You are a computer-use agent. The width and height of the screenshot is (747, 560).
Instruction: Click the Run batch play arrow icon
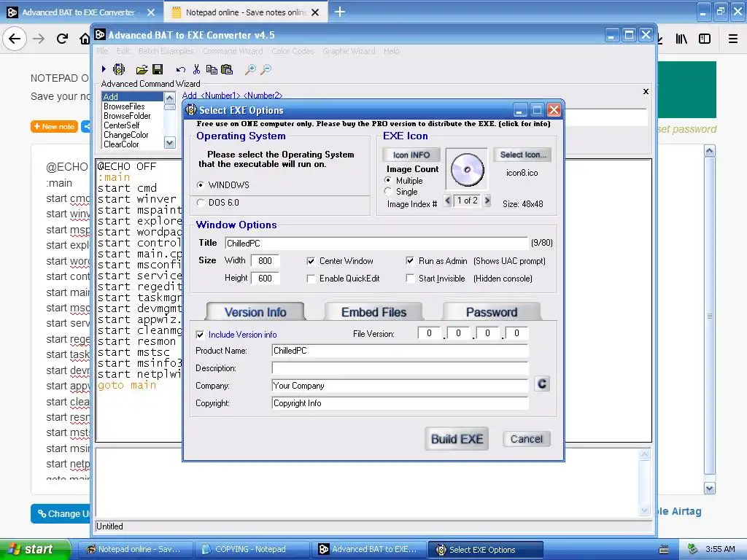click(x=104, y=69)
